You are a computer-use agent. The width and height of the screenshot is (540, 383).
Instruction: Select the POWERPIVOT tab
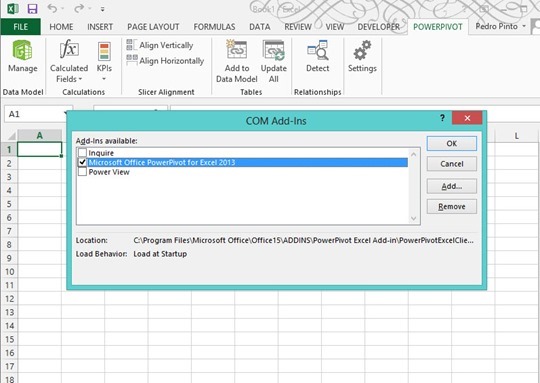point(438,27)
